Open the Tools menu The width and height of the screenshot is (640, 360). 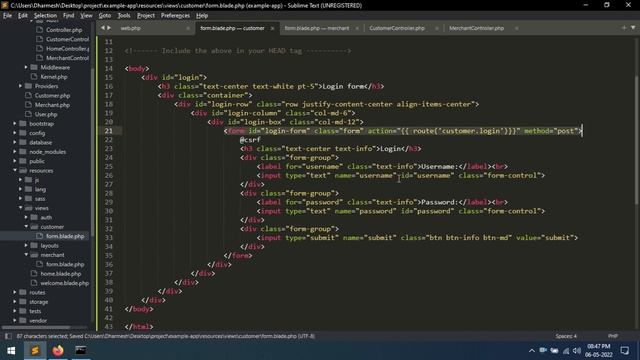tap(124, 16)
